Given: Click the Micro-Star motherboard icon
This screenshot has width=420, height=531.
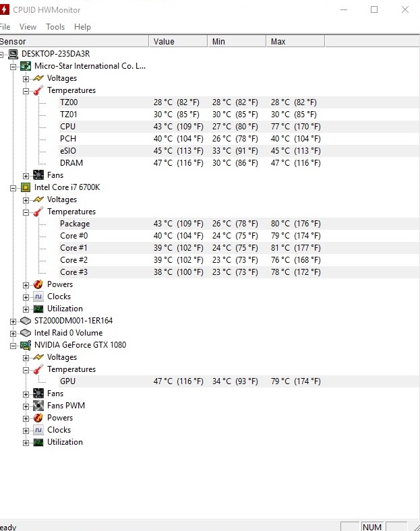Looking at the screenshot, I should [x=26, y=66].
